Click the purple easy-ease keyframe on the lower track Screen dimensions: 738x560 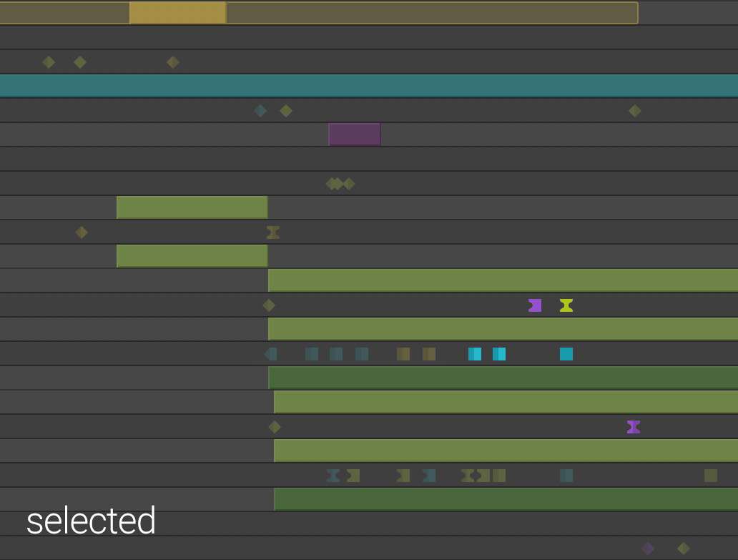click(633, 427)
